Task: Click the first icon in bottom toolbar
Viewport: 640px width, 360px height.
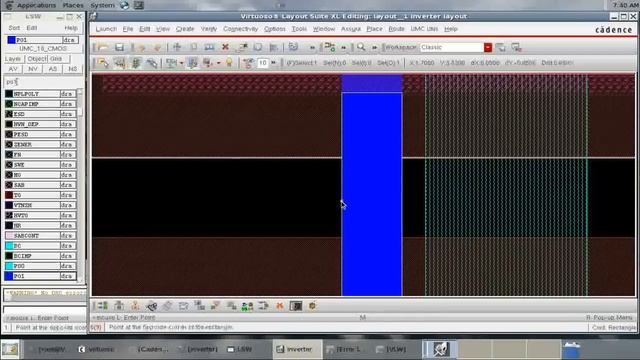Action: click(x=102, y=305)
